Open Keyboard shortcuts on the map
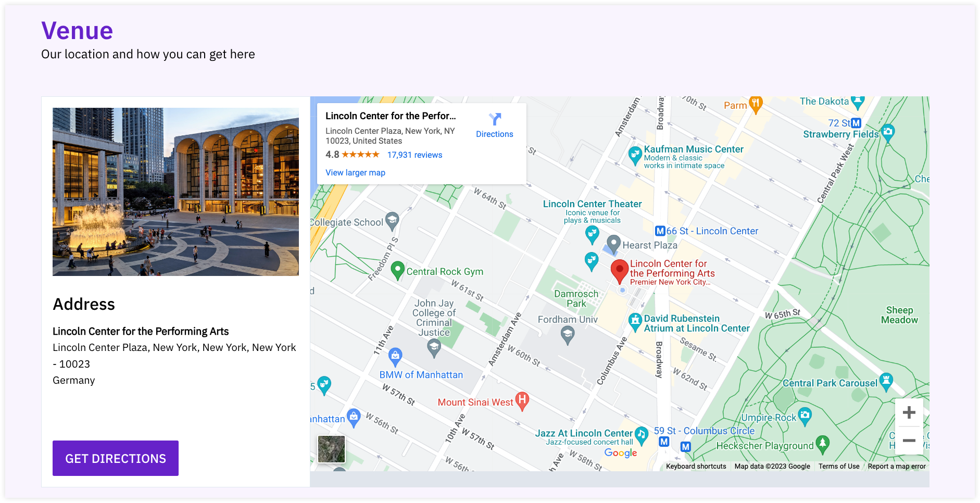Screen dimensions: 980x503 click(696, 466)
